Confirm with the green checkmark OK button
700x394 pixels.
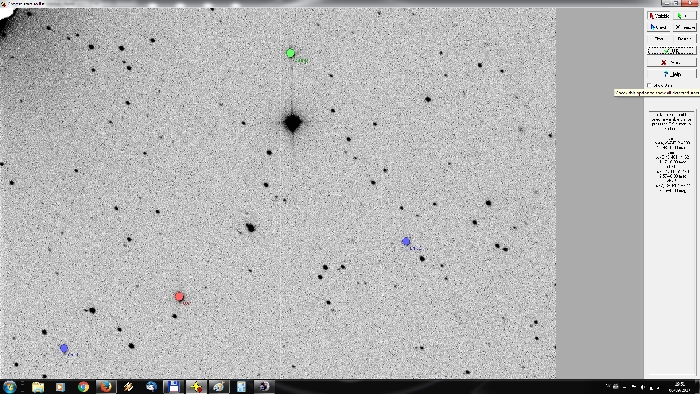(671, 51)
